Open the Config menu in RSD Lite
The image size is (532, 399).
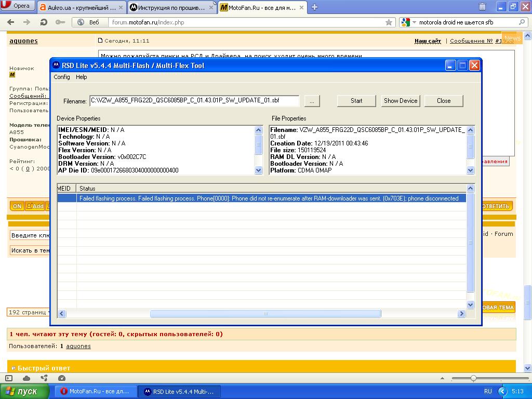pos(62,77)
